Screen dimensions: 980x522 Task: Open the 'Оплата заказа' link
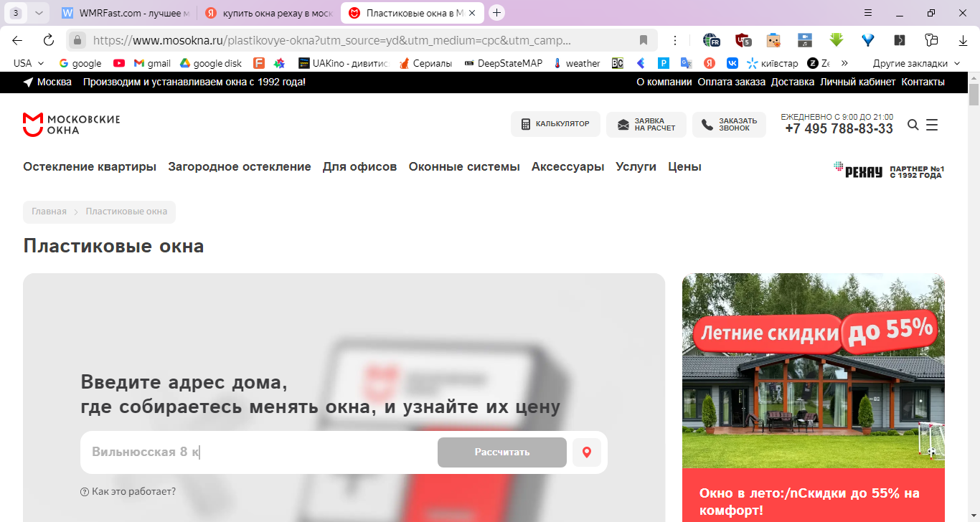[732, 82]
